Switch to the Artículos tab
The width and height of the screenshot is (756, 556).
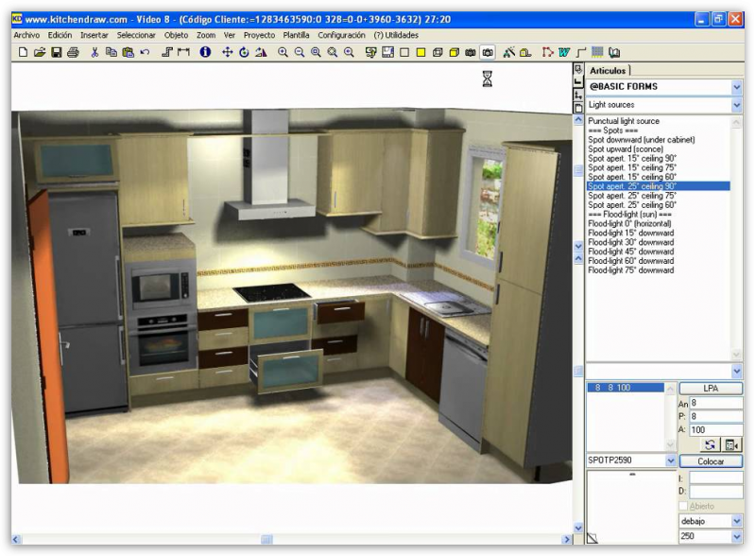click(608, 71)
